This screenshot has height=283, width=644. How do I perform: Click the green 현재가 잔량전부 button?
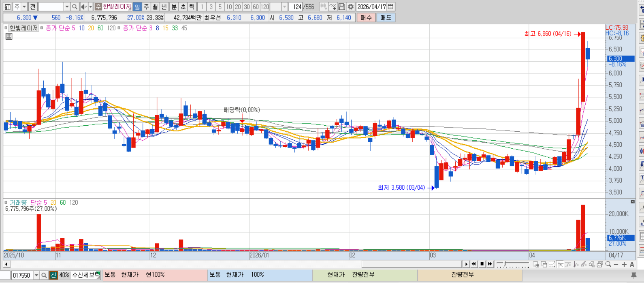365,275
